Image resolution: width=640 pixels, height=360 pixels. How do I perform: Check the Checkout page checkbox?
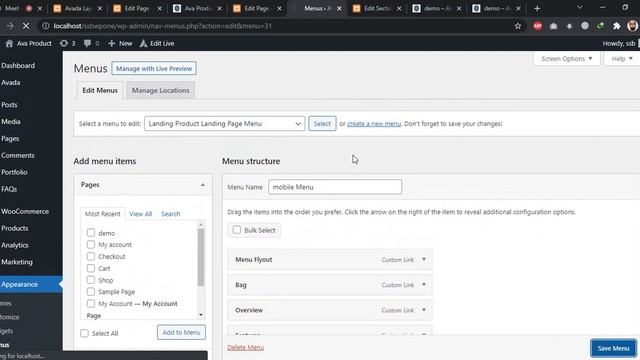tap(91, 256)
